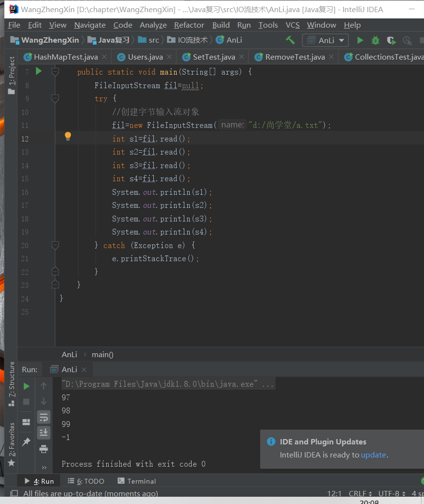Image resolution: width=424 pixels, height=504 pixels.
Task: Click the update link in notification
Action: (x=373, y=455)
